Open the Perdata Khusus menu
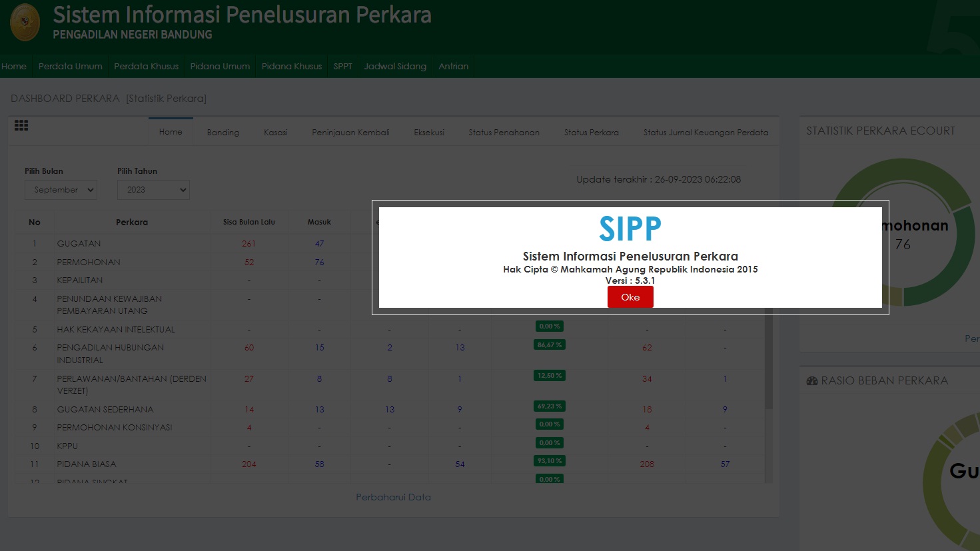980x551 pixels. (x=146, y=66)
